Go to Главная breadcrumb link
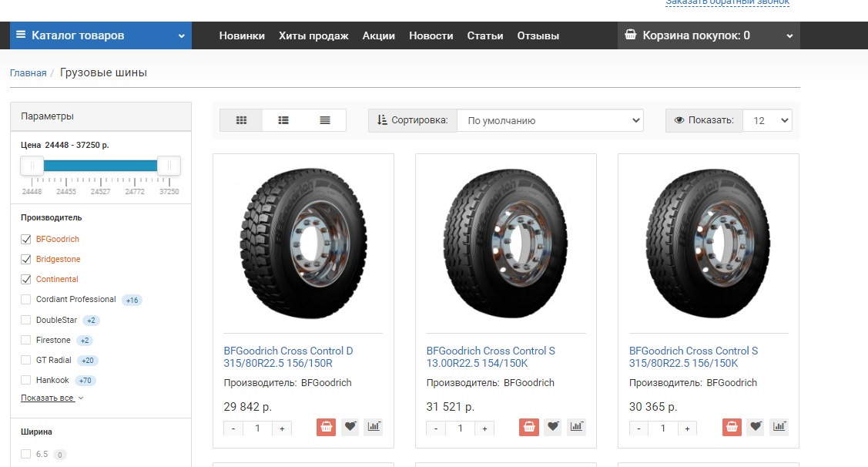Image resolution: width=868 pixels, height=467 pixels. [28, 73]
